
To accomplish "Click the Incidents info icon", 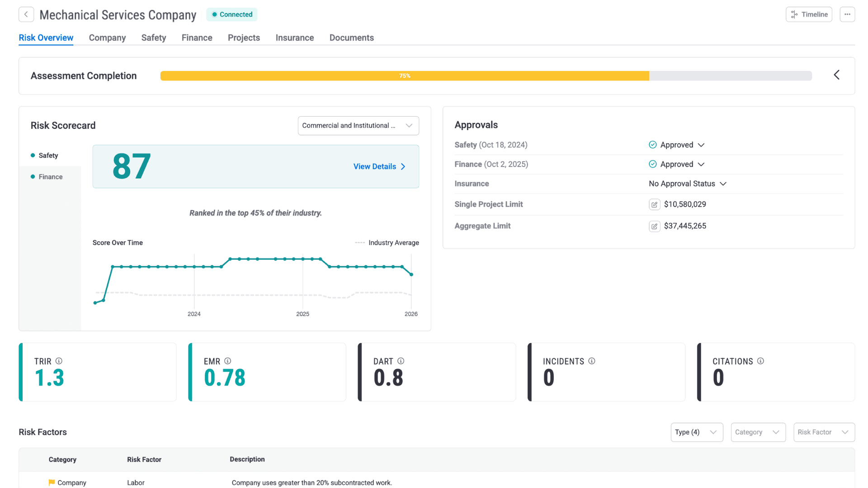I will [592, 361].
